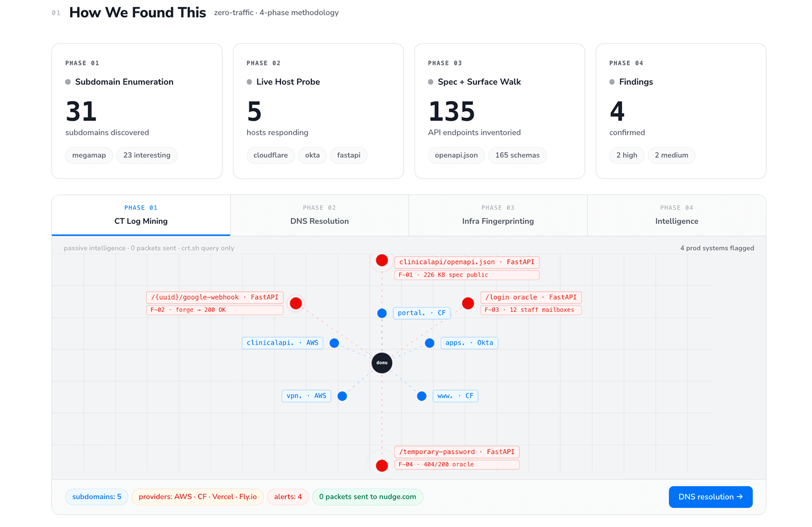This screenshot has height=527, width=812.
Task: Select the Infra Fingerprinting tab
Action: 498,215
